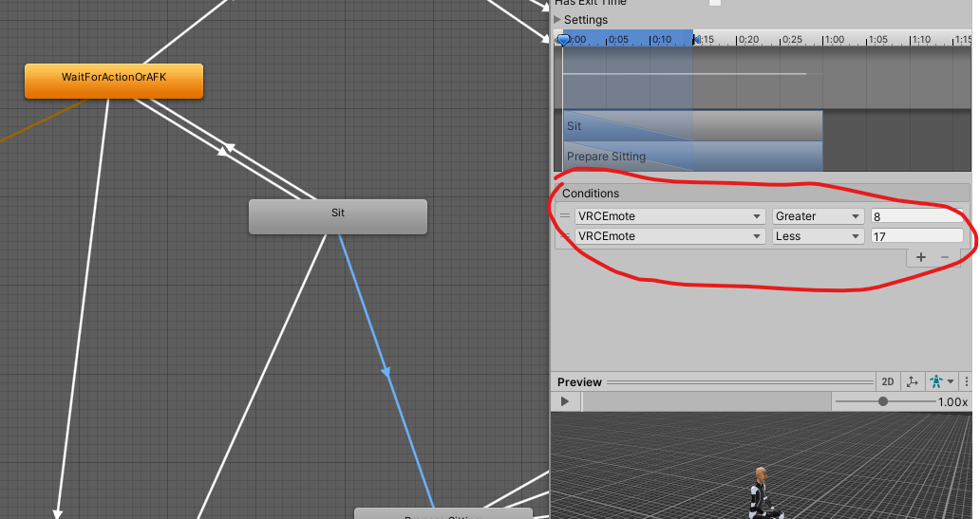980x519 pixels.
Task: Open the Less comparison mode dropdown
Action: coord(819,236)
